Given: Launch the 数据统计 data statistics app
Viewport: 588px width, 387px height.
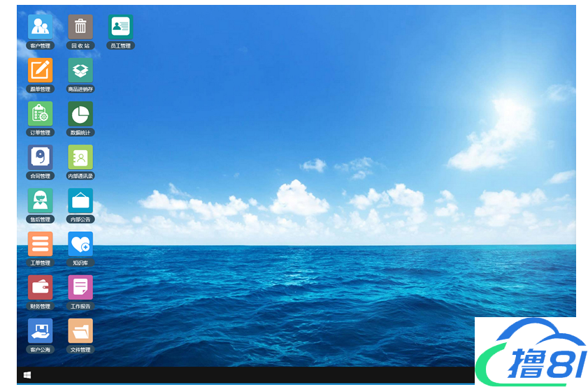Looking at the screenshot, I should 80,114.
